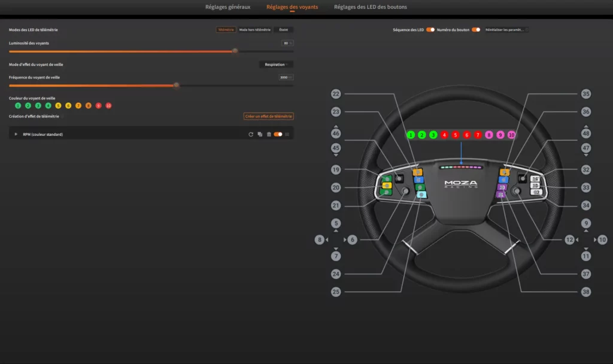613x364 pixels.
Task: Toggle the RPM (couleur standard) effect switch
Action: [278, 134]
